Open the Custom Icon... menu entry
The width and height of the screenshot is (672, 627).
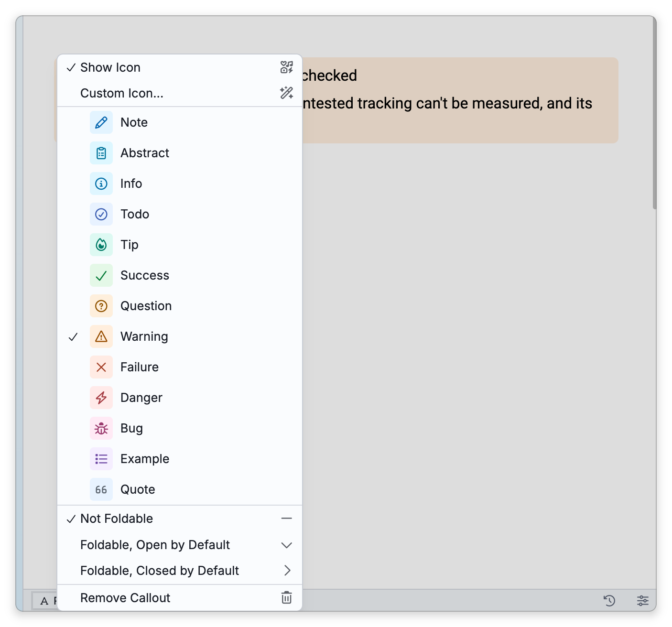180,93
